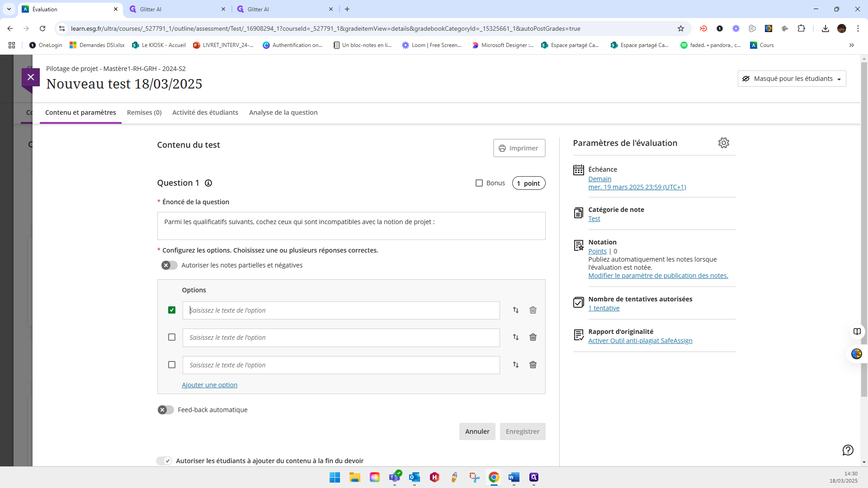The image size is (868, 488).
Task: Open the Masqué pour les étudiants dropdown
Action: pos(792,79)
